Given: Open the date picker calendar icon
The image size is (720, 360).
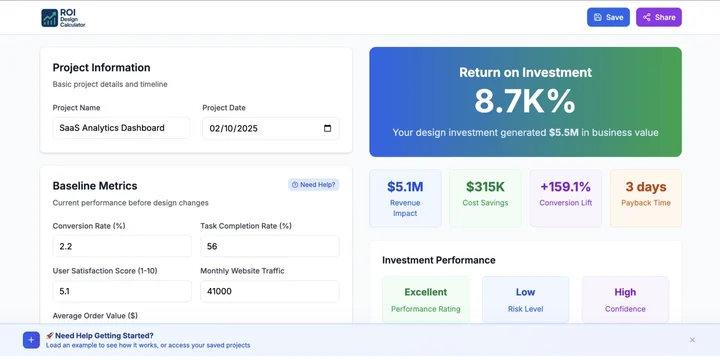Looking at the screenshot, I should click(327, 128).
